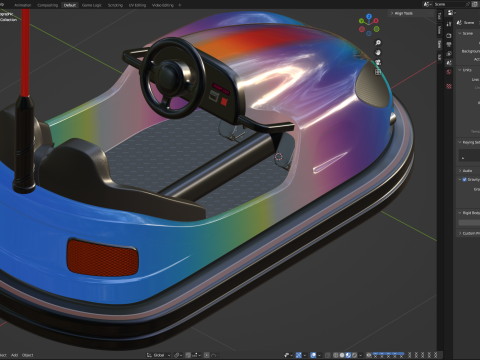Collapse the Rigid Body World panel
The width and height of the screenshot is (480, 360).
(460, 213)
